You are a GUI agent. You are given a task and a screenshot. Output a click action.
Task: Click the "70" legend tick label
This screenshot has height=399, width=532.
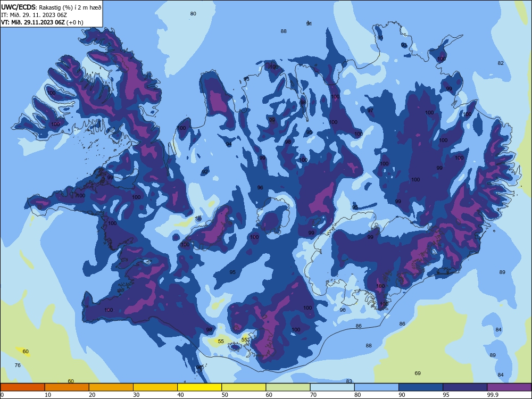click(x=313, y=395)
